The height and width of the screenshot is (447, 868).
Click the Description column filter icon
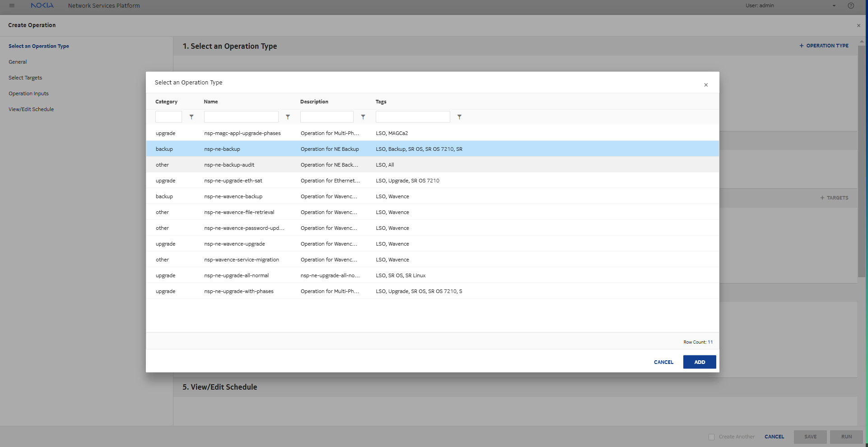click(x=363, y=117)
